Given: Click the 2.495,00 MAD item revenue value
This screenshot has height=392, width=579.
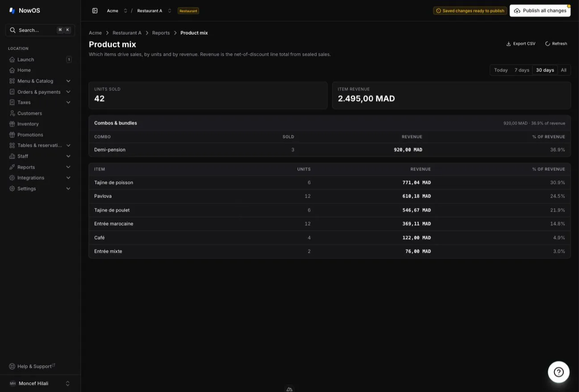Looking at the screenshot, I should pyautogui.click(x=366, y=99).
